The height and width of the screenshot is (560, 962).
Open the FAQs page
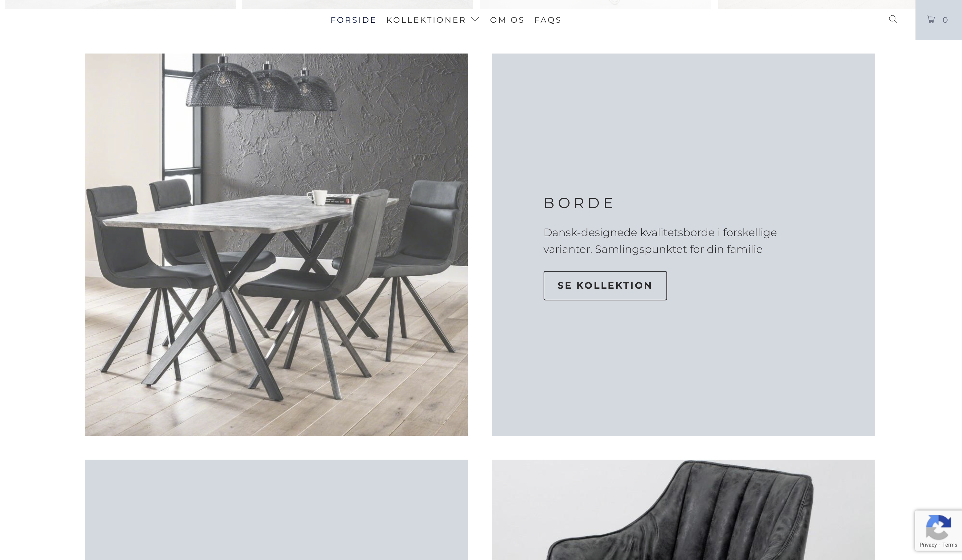[x=547, y=20]
